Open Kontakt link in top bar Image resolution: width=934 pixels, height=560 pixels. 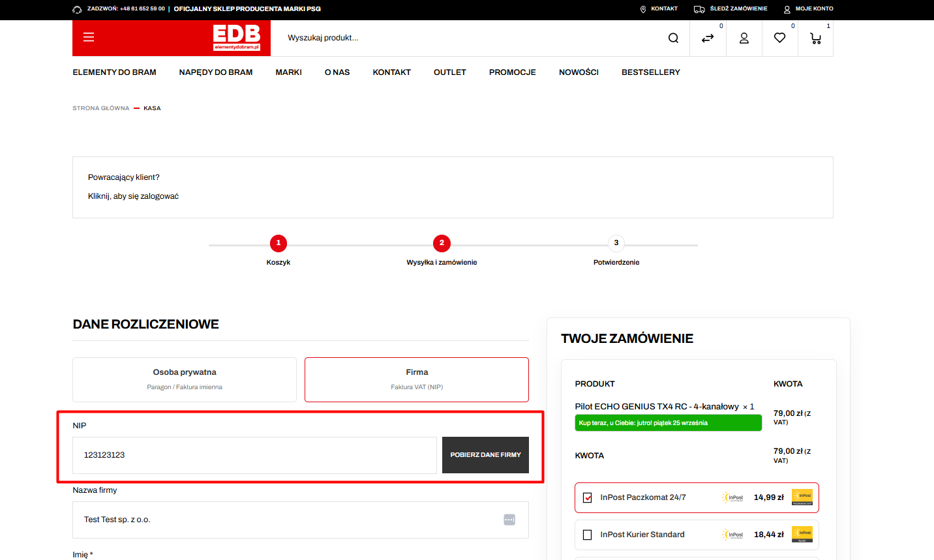click(664, 9)
